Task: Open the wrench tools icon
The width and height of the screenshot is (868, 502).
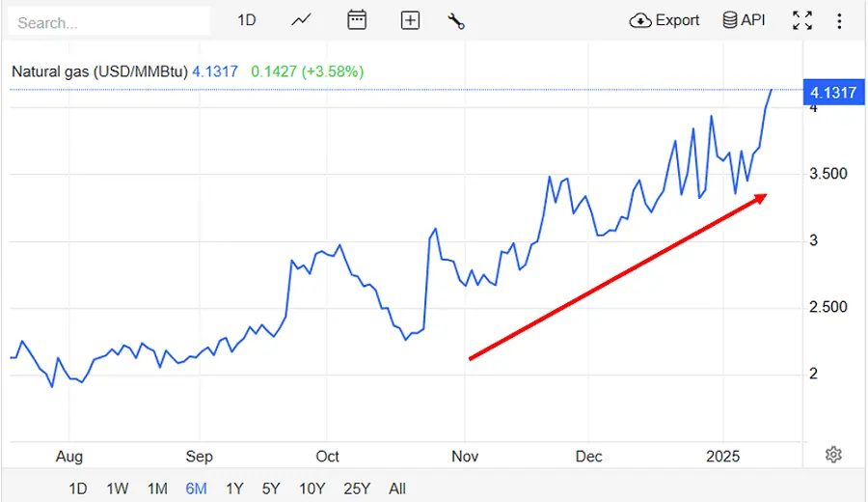Action: [456, 20]
